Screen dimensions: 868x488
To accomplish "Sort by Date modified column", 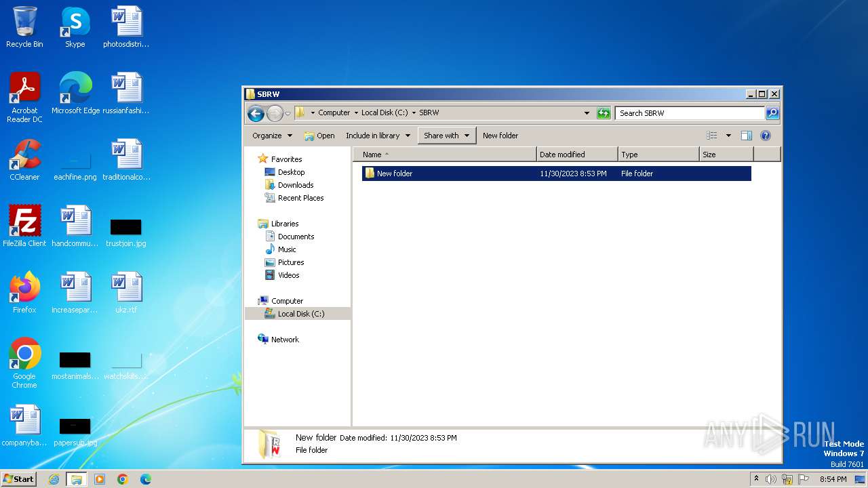I will pos(577,155).
